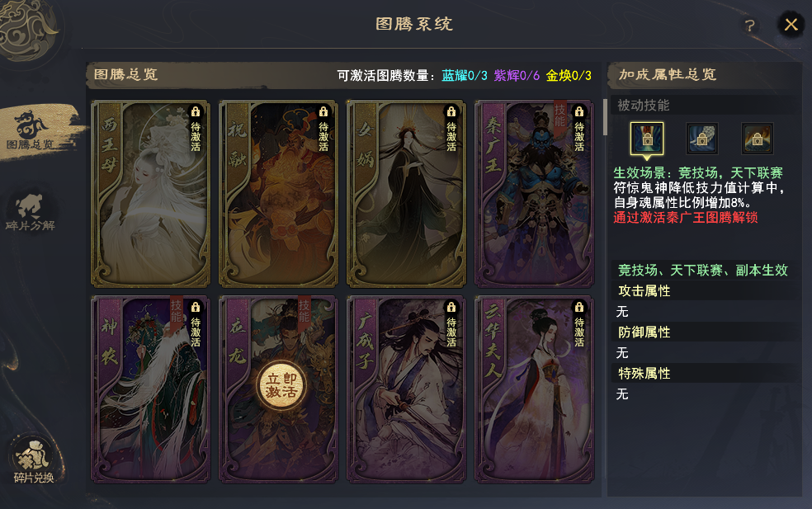Click the totem list scrollbar thumb

click(x=605, y=117)
